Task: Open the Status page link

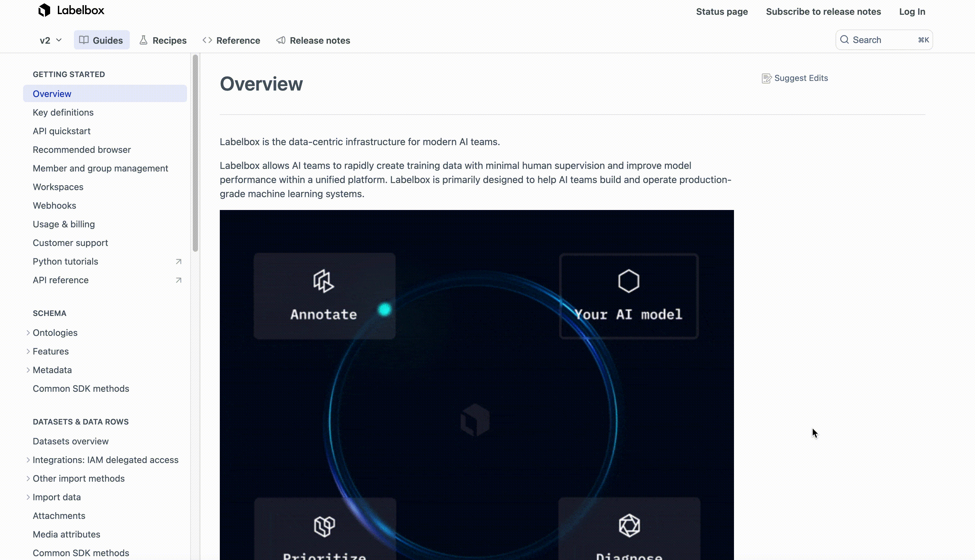Action: (x=722, y=12)
